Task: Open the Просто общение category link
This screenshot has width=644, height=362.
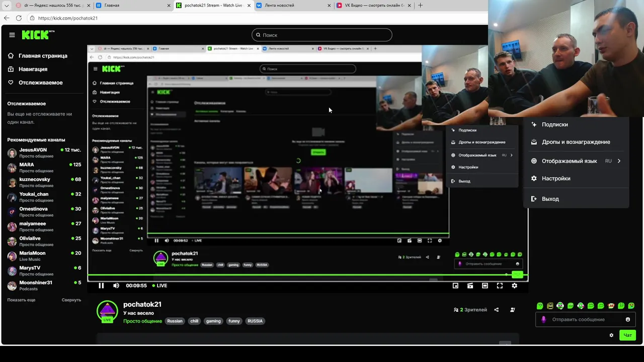Action: (x=142, y=321)
